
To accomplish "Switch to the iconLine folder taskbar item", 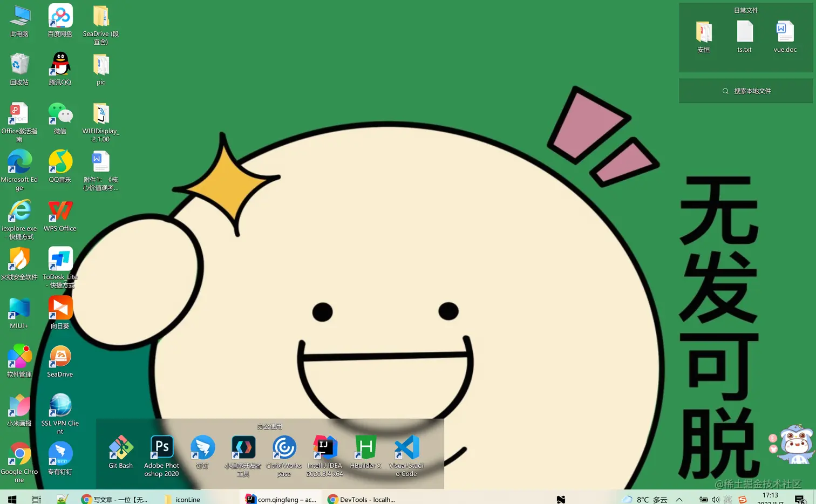I will click(x=182, y=499).
